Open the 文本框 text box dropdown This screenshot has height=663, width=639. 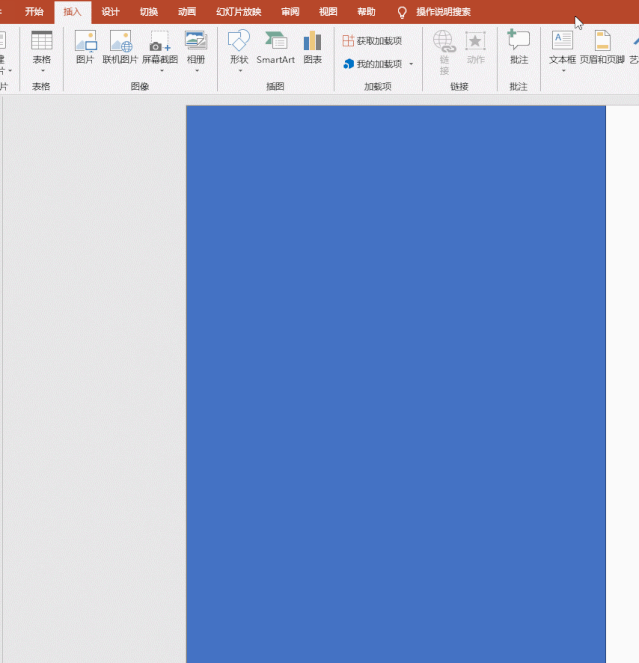tap(563, 70)
